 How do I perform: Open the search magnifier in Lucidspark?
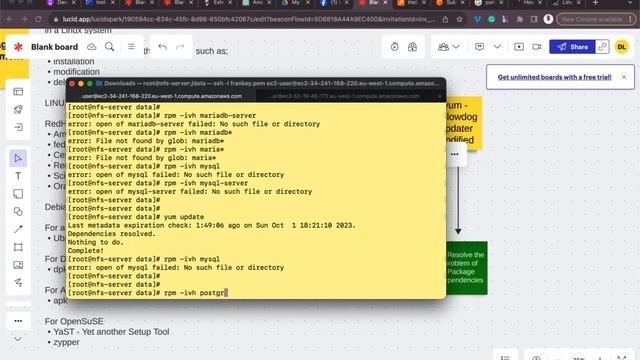(x=109, y=47)
